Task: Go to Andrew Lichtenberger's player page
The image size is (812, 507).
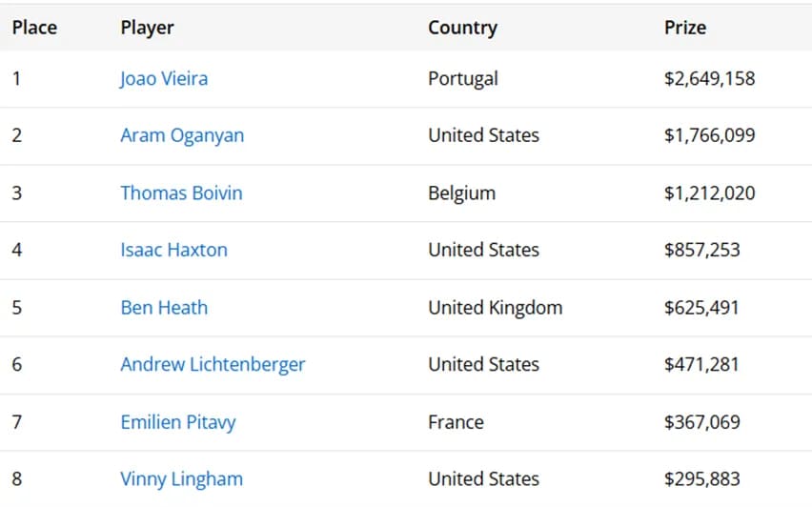Action: point(213,365)
